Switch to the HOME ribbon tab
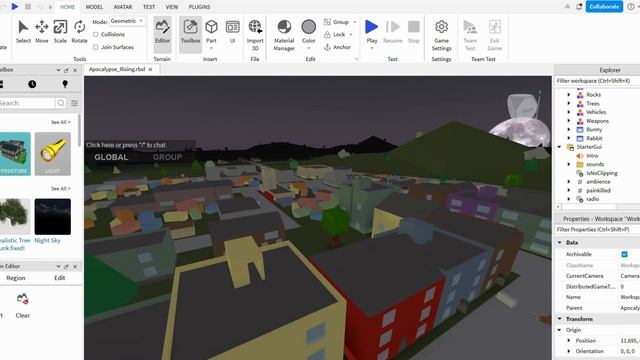640x360 pixels. click(67, 7)
